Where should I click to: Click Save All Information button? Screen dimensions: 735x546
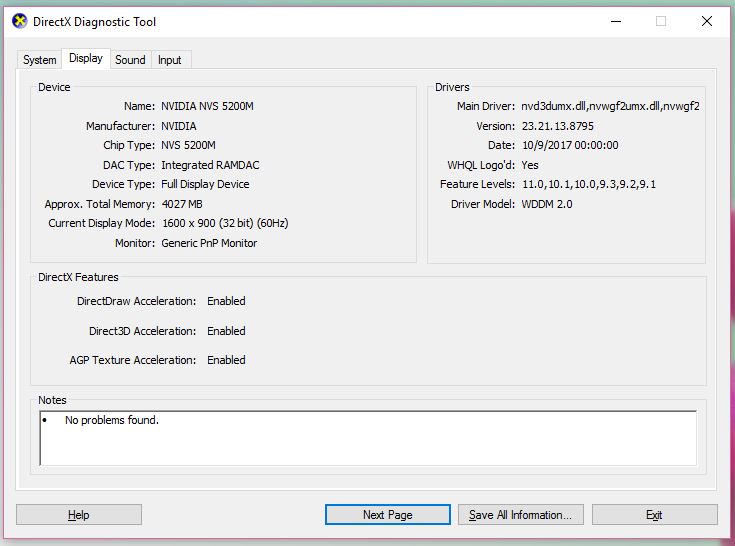pyautogui.click(x=520, y=515)
